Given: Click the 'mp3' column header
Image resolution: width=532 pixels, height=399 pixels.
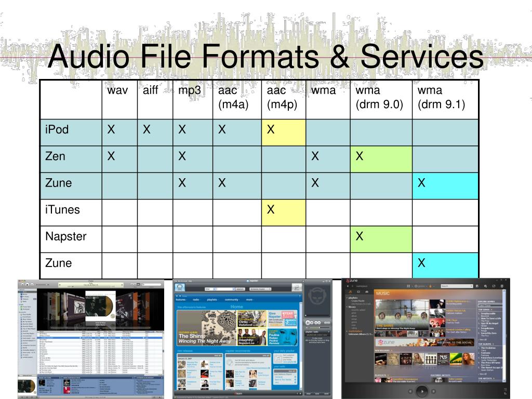Looking at the screenshot, I should pos(190,90).
